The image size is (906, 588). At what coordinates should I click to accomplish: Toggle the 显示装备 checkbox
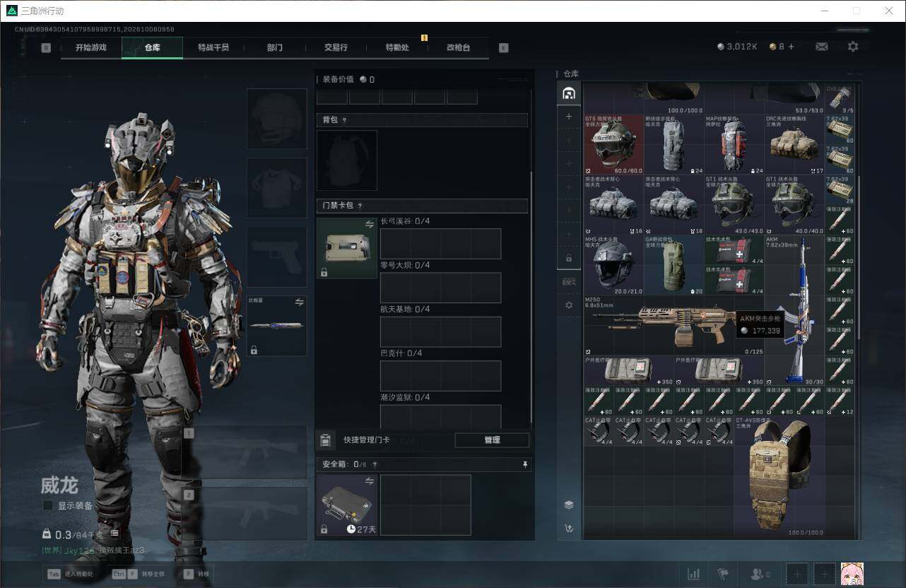[x=48, y=505]
